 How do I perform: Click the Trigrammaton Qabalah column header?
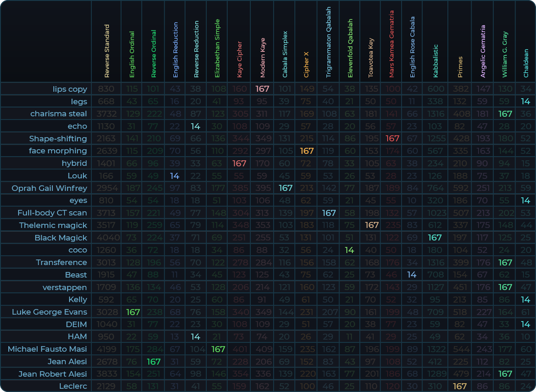pyautogui.click(x=329, y=42)
